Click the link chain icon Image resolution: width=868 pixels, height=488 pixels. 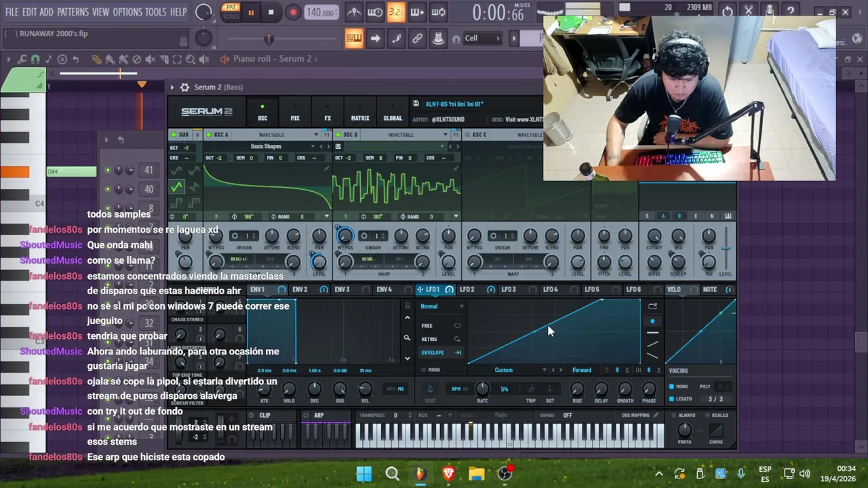pos(417,38)
